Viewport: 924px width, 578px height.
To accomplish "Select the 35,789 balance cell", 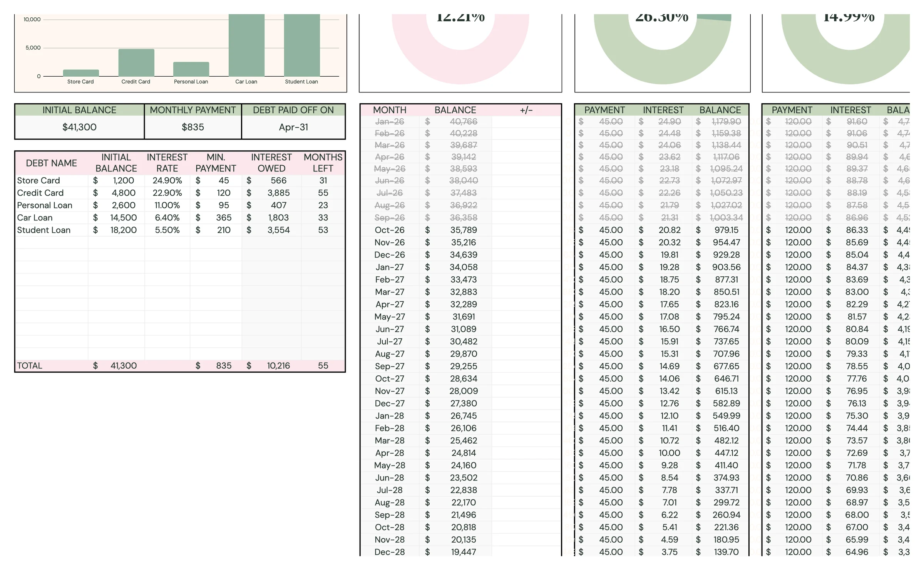I will (455, 230).
